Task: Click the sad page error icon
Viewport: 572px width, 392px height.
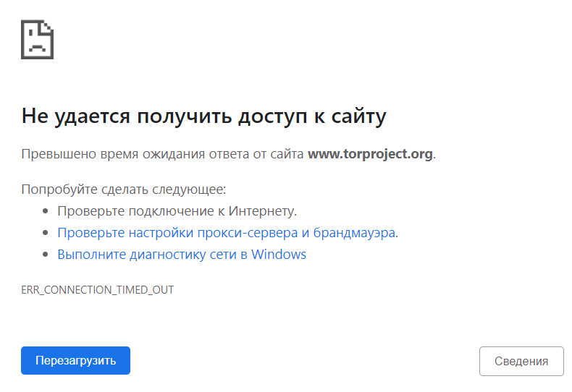Action: click(x=37, y=39)
